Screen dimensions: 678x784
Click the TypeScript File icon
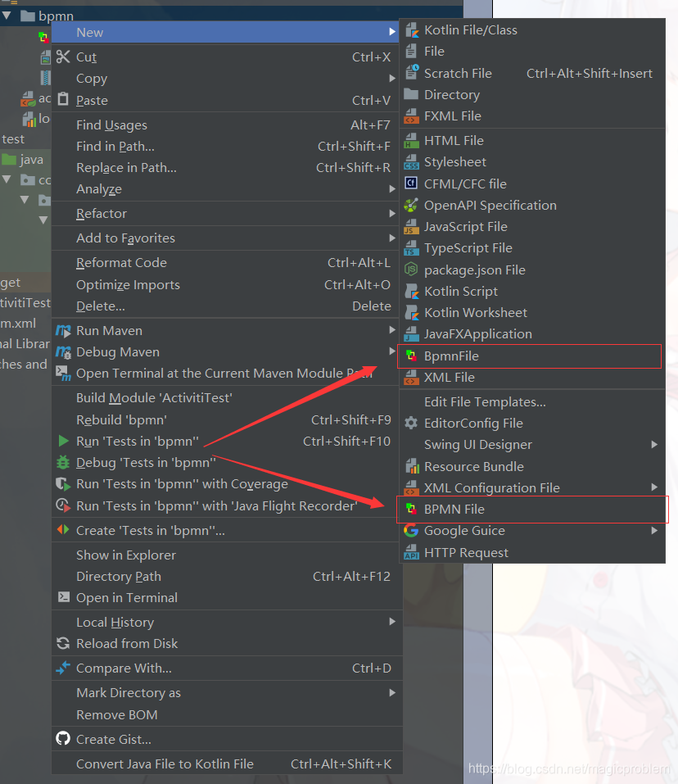(x=411, y=248)
